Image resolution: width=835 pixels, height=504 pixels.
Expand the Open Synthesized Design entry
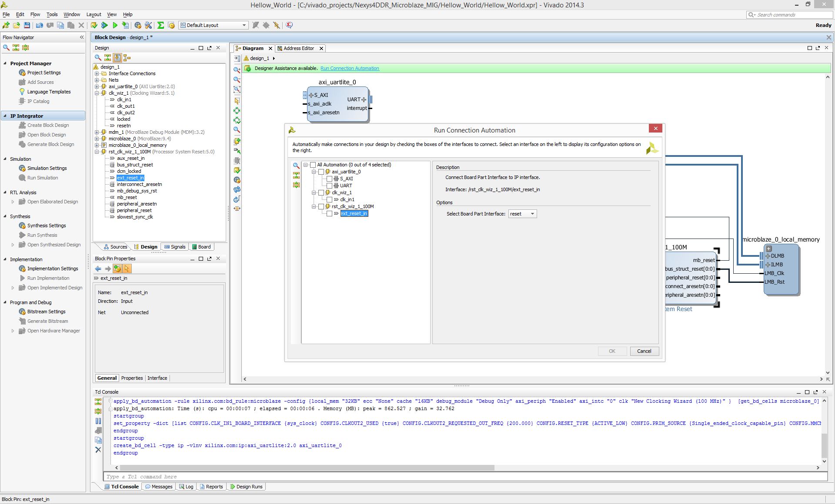[x=13, y=245]
